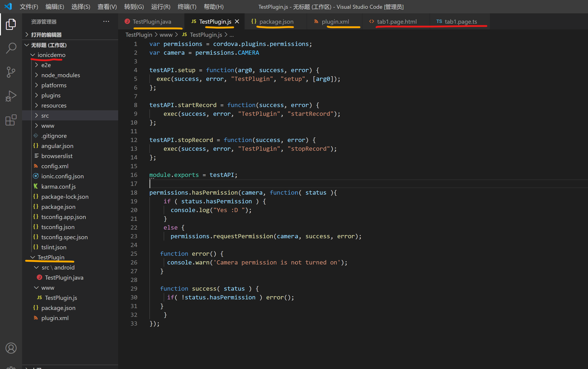
Task: Open the Extensions view icon
Action: (x=11, y=120)
